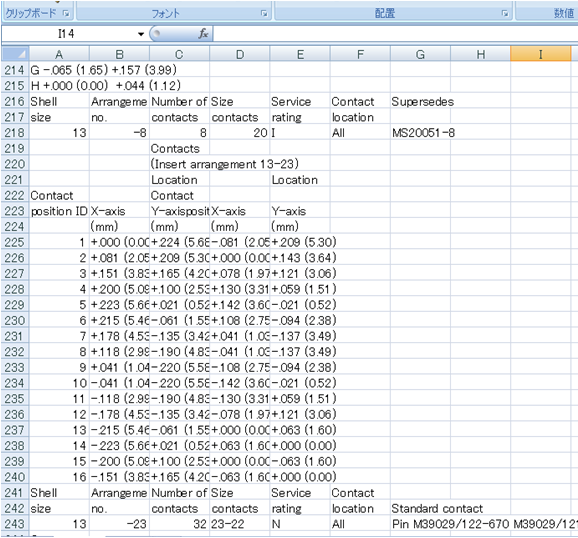This screenshot has height=538, width=578.
Task: Click 'Pin M39029/122-670' cell
Action: tap(450, 524)
